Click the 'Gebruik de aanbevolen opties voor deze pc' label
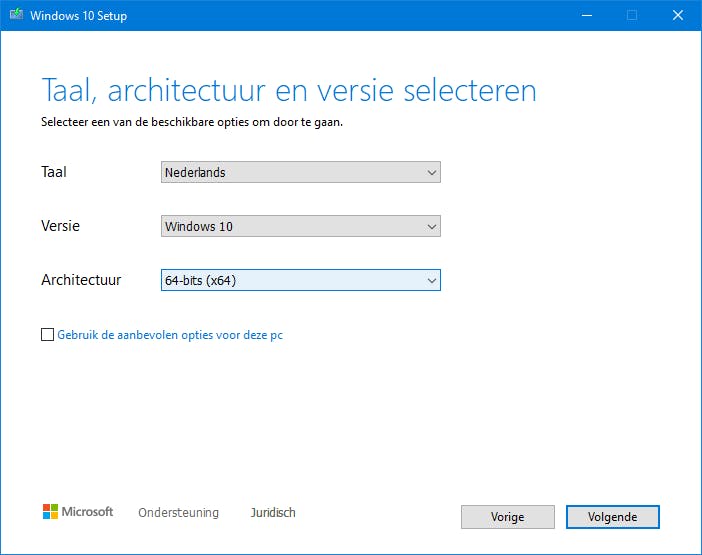The image size is (702, 555). (x=170, y=335)
